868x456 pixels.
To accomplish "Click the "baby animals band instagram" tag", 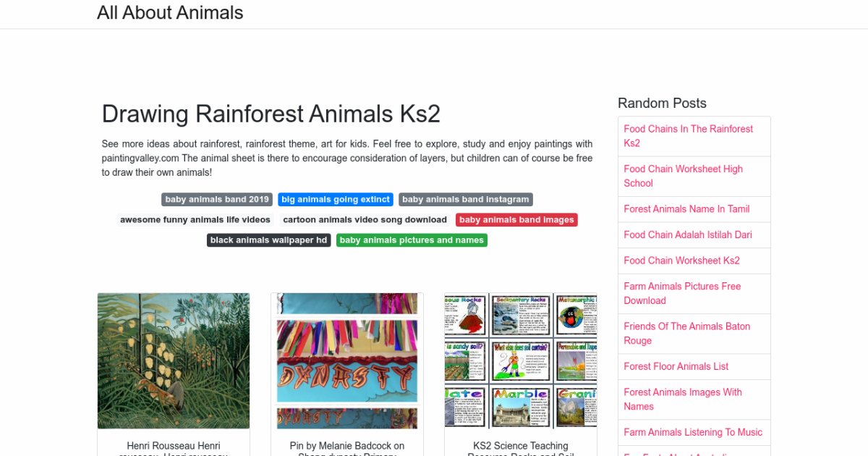I will (x=465, y=199).
